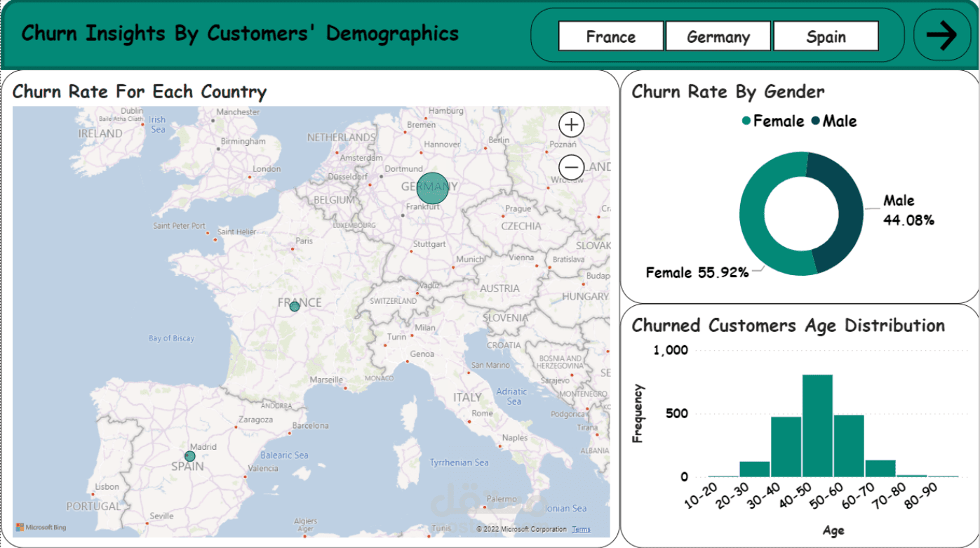980x548 pixels.
Task: Filter dashboard by Germany slicer
Action: click(x=718, y=36)
